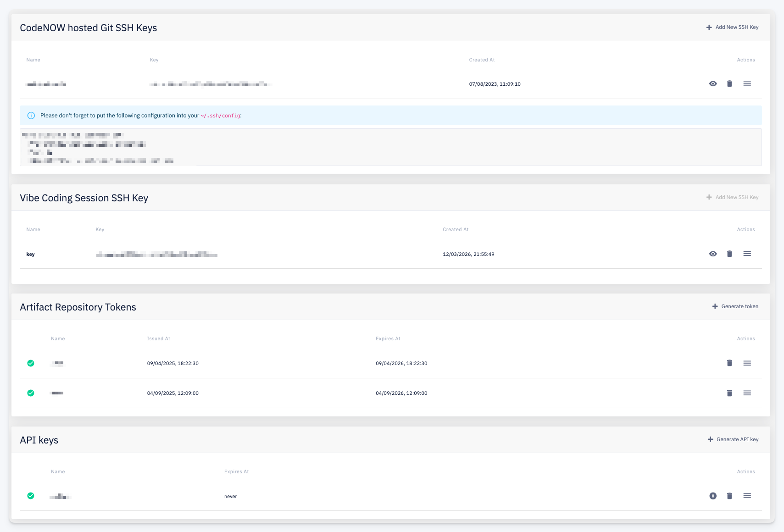Click "Key" column header in Vibe Coding table
This screenshot has height=532, width=784.
(x=100, y=229)
